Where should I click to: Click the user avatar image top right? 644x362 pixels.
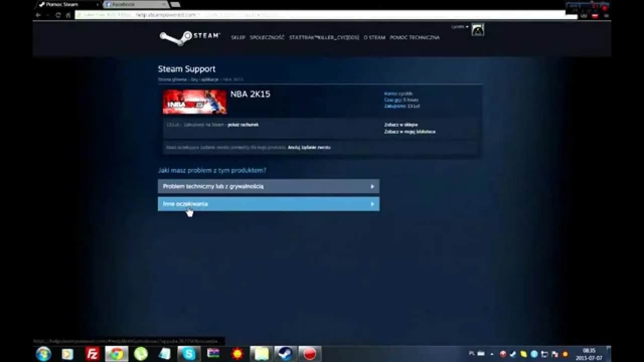pos(476,30)
